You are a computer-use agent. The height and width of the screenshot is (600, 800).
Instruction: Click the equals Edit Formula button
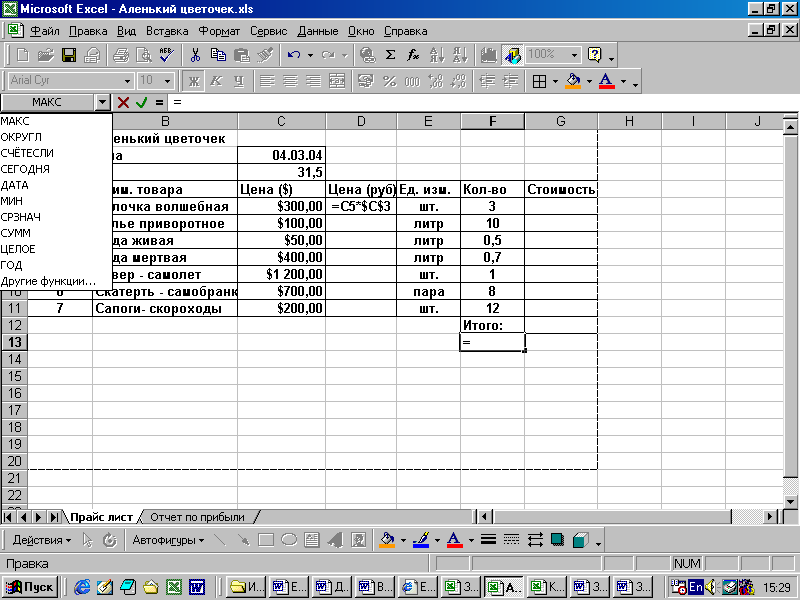pyautogui.click(x=159, y=102)
